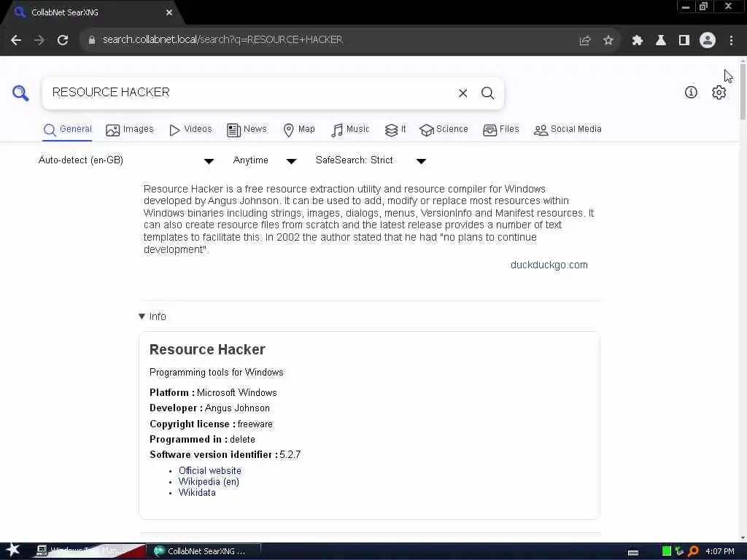
Task: Clear the search box with X
Action: 462,93
